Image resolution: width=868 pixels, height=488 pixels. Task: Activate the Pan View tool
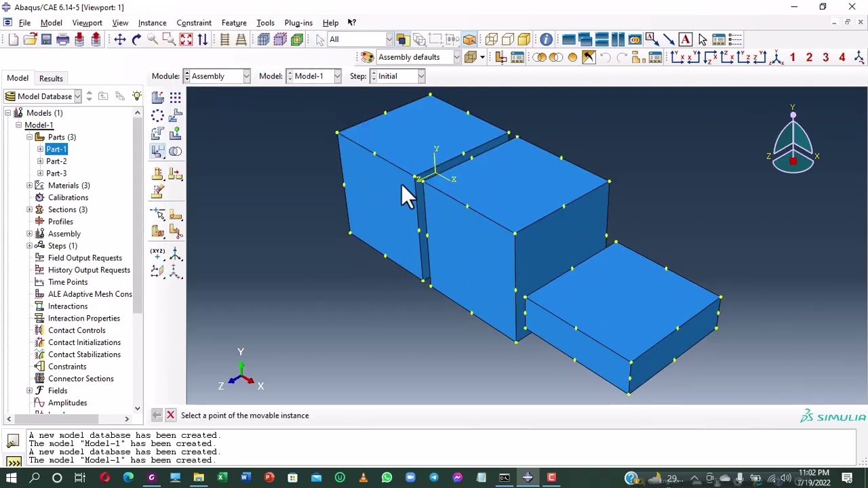pos(120,39)
